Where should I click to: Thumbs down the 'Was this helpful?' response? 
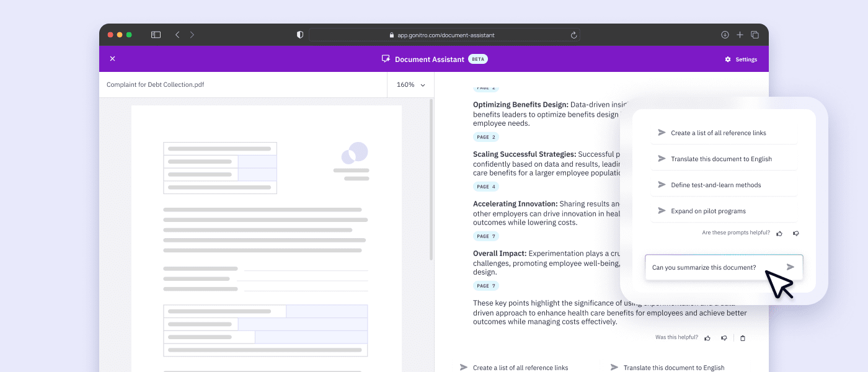point(724,338)
